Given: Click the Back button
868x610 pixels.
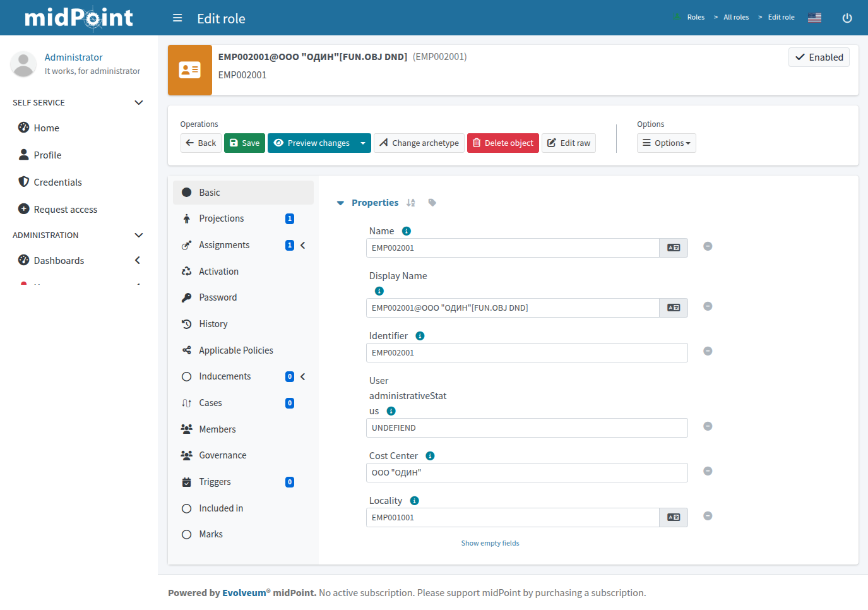Looking at the screenshot, I should click(x=201, y=143).
